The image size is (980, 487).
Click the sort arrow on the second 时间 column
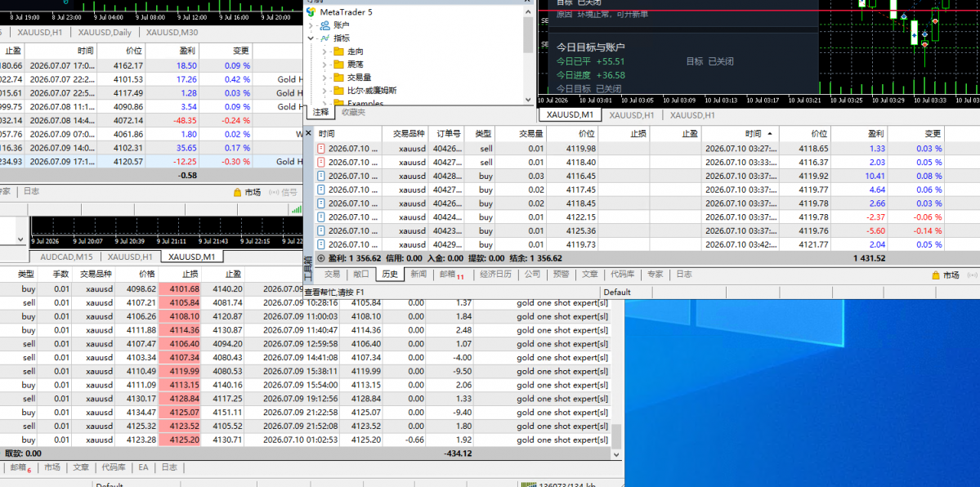tap(769, 134)
